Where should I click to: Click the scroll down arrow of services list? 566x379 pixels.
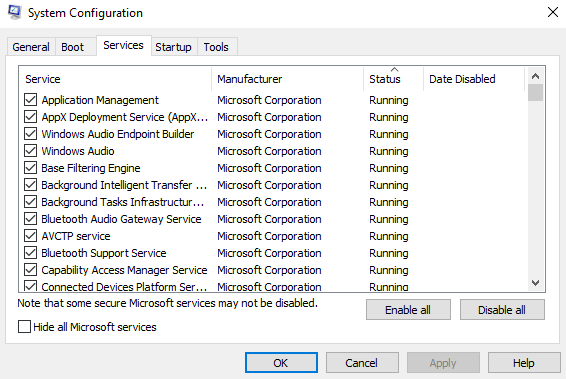point(535,283)
